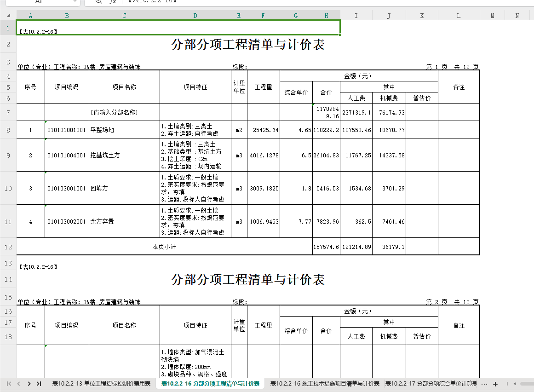
Task: Jump to the first sheet tab
Action: click(9, 384)
